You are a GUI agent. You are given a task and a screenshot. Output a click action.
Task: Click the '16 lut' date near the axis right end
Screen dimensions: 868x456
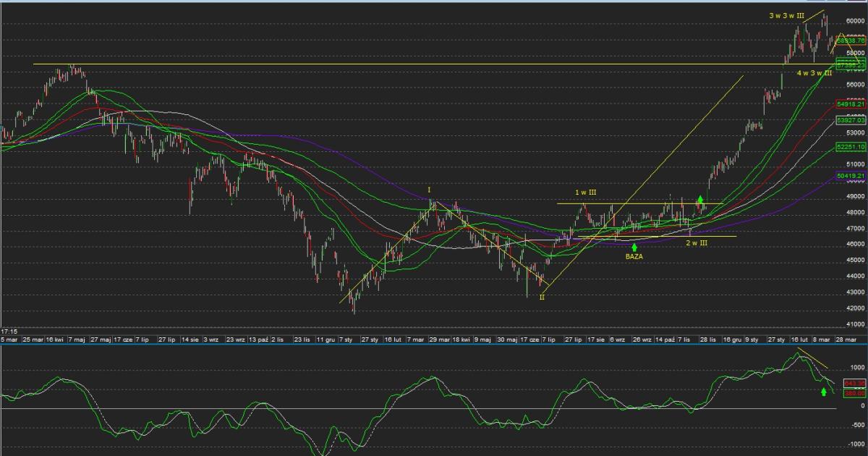[799, 339]
